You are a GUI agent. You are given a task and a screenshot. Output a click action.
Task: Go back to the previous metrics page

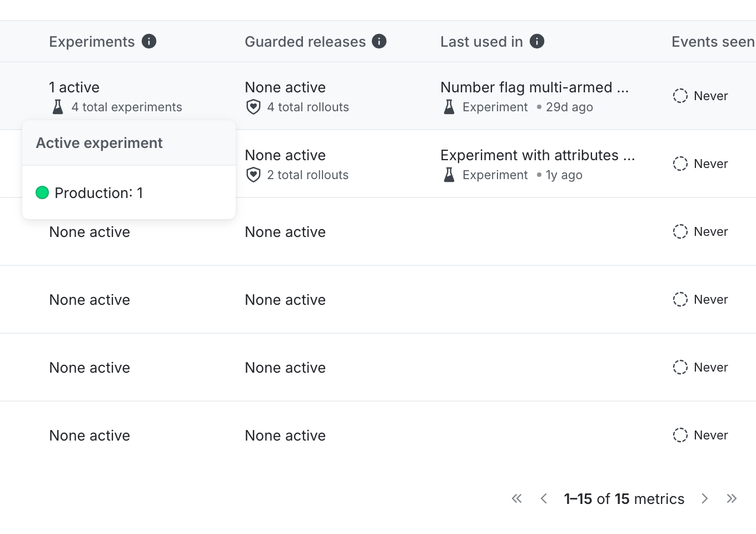pyautogui.click(x=544, y=498)
